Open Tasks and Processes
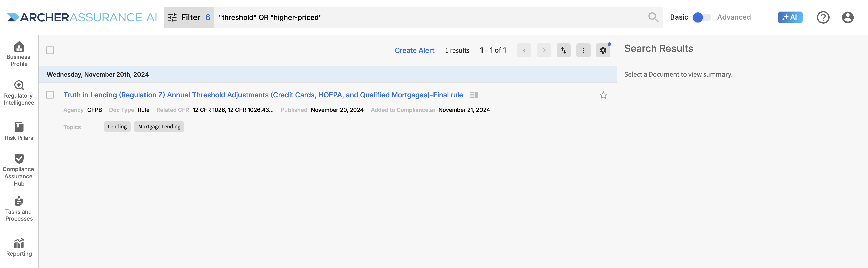 click(19, 209)
